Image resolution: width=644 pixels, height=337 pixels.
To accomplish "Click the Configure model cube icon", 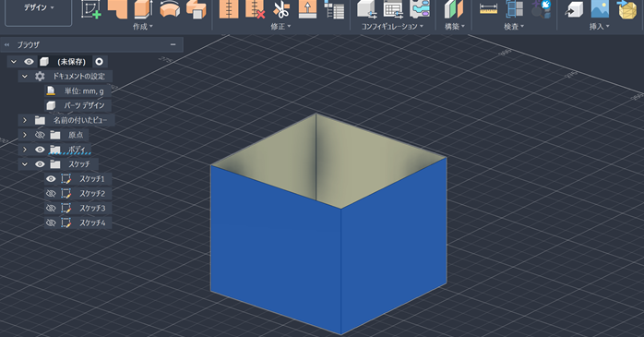I will pos(367,9).
